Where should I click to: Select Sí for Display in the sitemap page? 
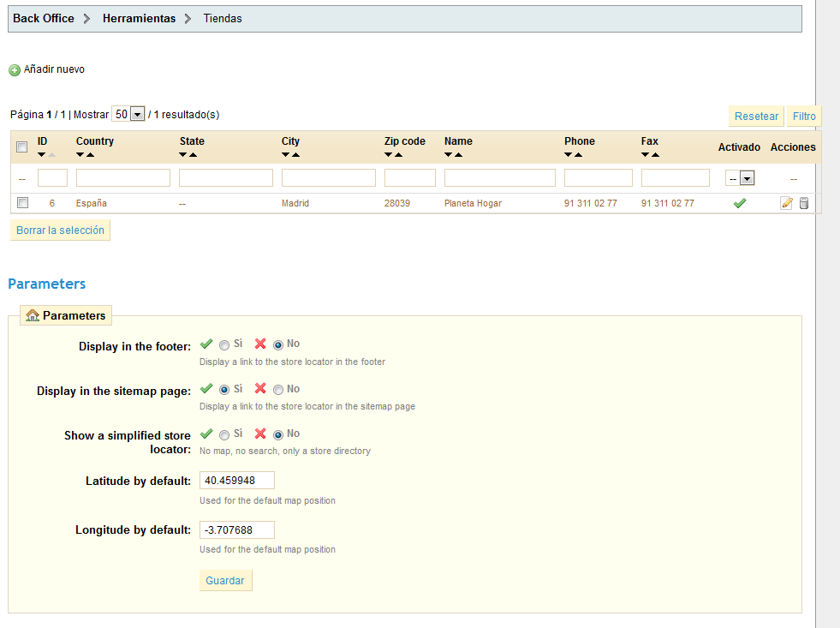click(224, 390)
